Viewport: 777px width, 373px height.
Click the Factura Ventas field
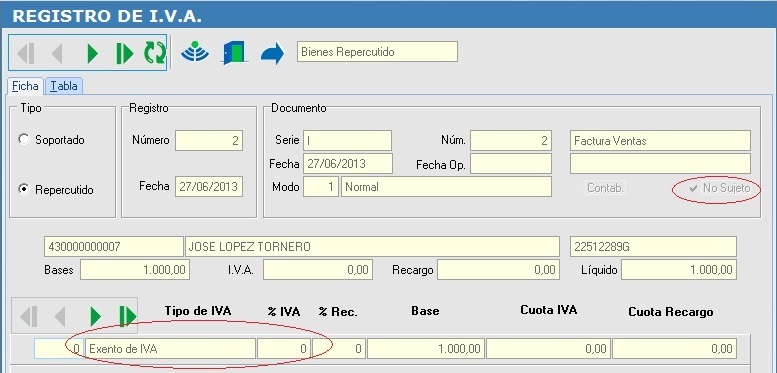[x=660, y=141]
